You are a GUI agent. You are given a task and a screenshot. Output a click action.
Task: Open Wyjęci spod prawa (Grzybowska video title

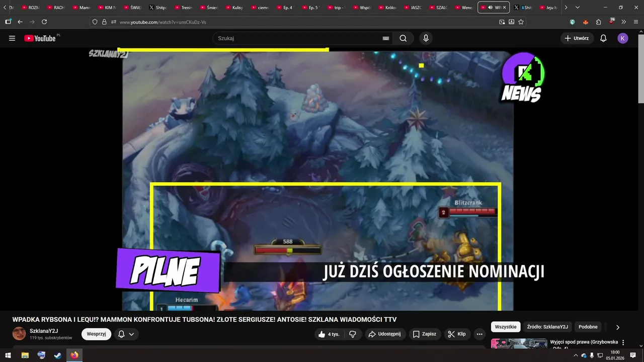click(584, 342)
